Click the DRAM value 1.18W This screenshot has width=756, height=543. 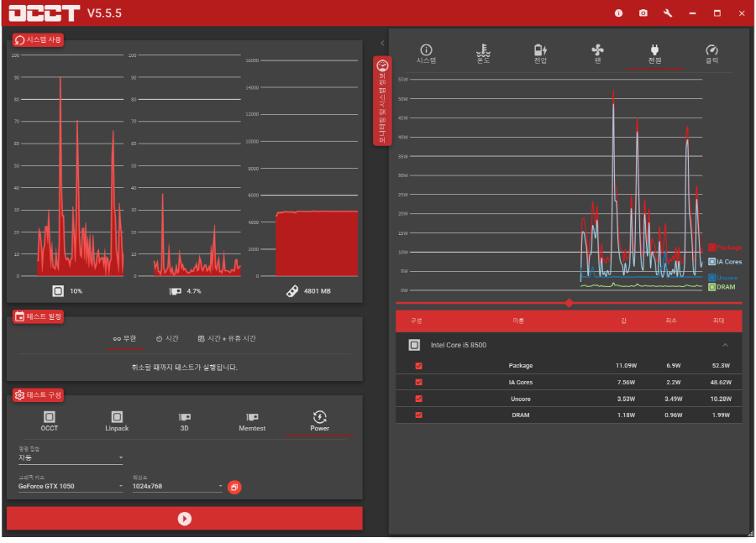[x=627, y=415]
